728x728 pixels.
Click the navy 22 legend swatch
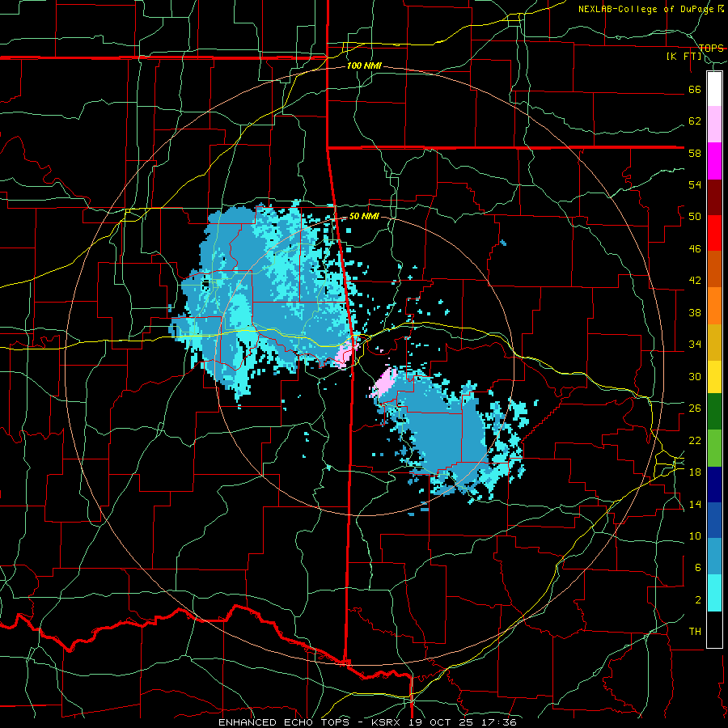click(x=714, y=485)
